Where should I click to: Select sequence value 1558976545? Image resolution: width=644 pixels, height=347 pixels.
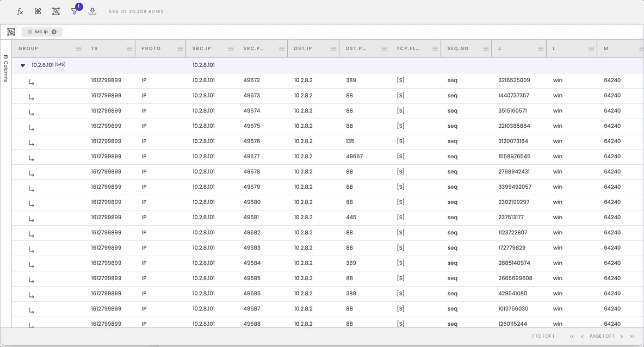[x=514, y=157]
